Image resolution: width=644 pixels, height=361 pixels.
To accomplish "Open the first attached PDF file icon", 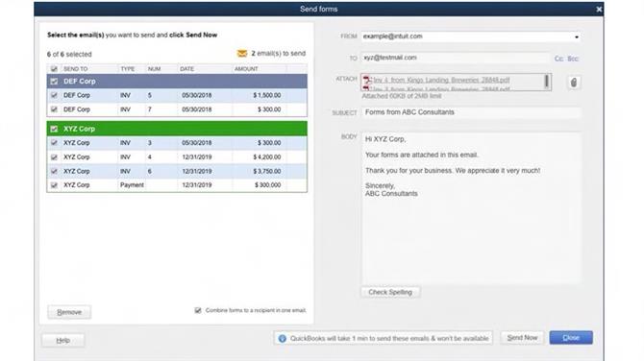I will coord(366,80).
